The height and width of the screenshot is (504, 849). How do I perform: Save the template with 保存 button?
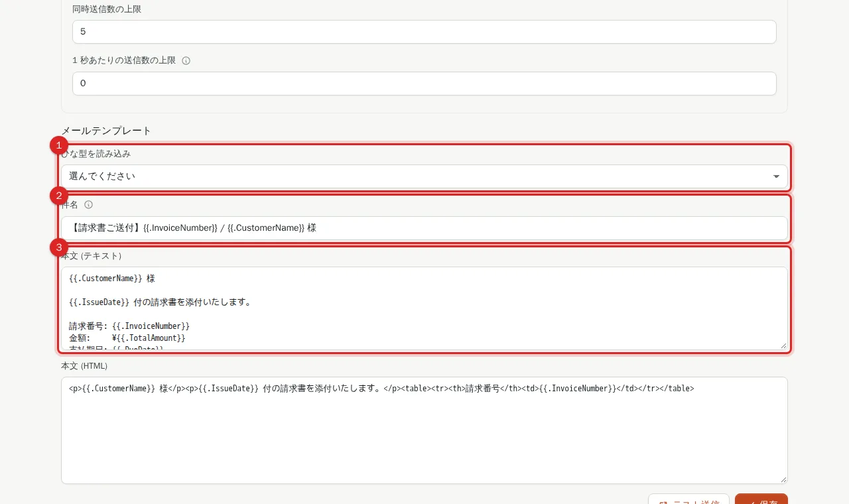[x=761, y=499]
